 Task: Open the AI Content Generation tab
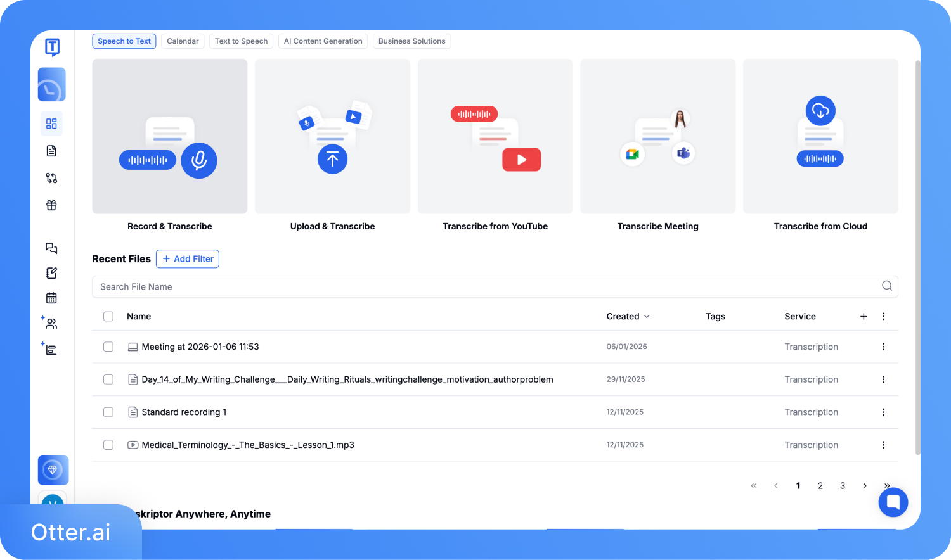(323, 41)
